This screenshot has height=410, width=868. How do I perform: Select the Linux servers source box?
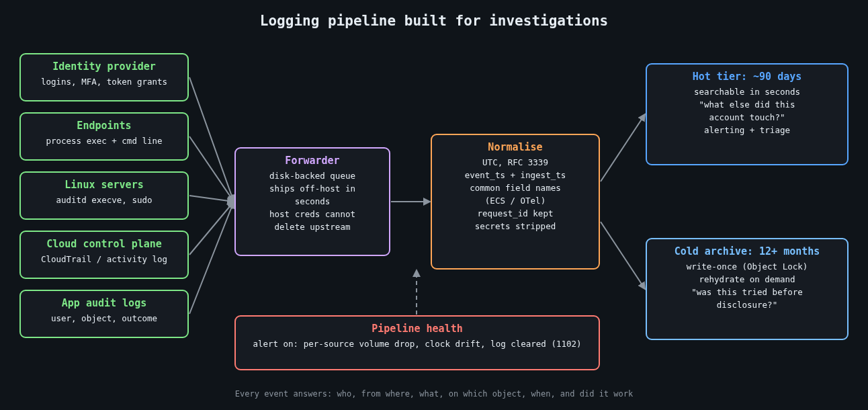point(104,196)
